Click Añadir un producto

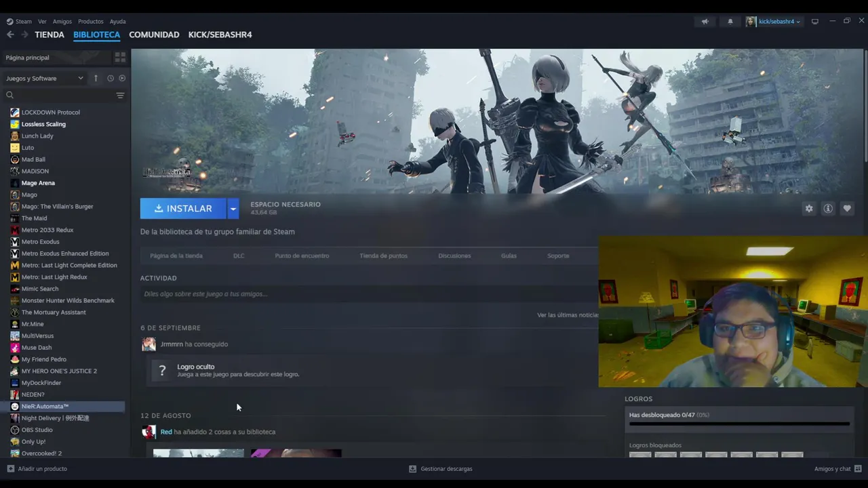pyautogui.click(x=37, y=469)
